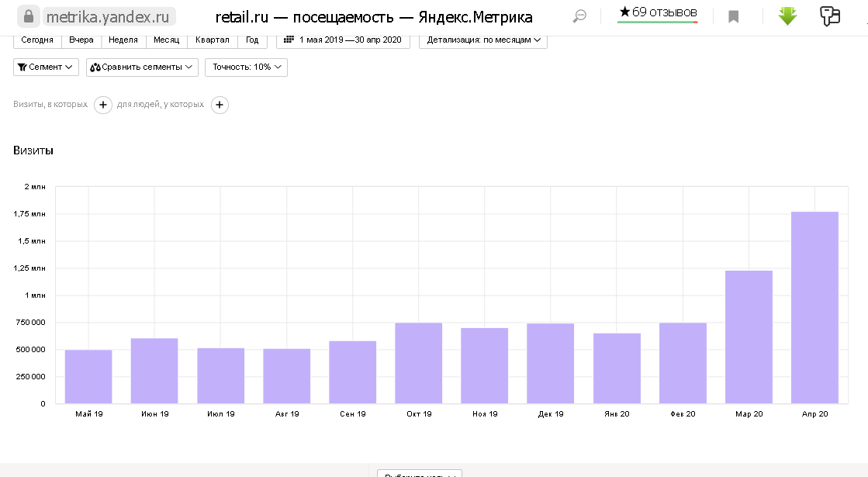Select the Неделя period tab
This screenshot has width=868, height=477.
(x=123, y=40)
